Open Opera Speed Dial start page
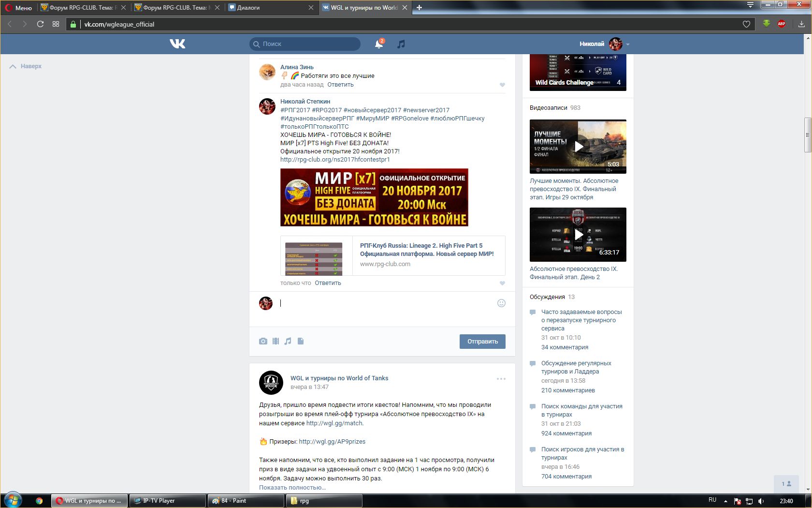 coord(56,24)
